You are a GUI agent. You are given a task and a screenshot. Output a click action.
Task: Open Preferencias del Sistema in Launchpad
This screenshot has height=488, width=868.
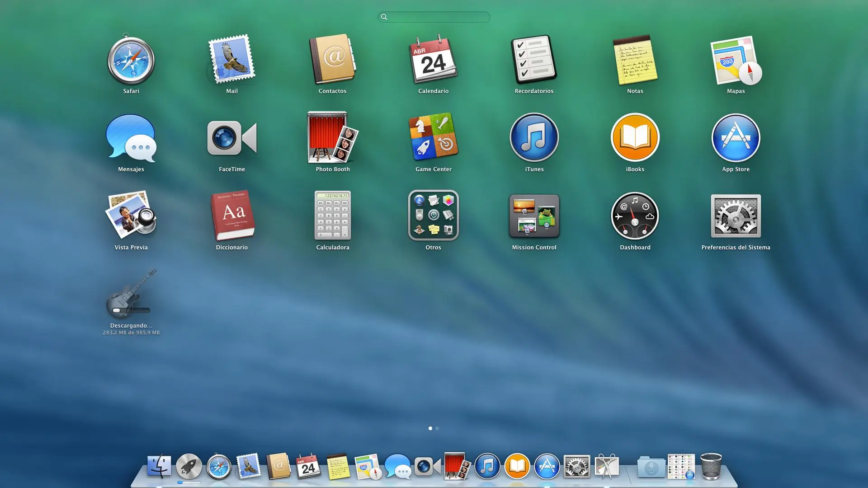(736, 216)
